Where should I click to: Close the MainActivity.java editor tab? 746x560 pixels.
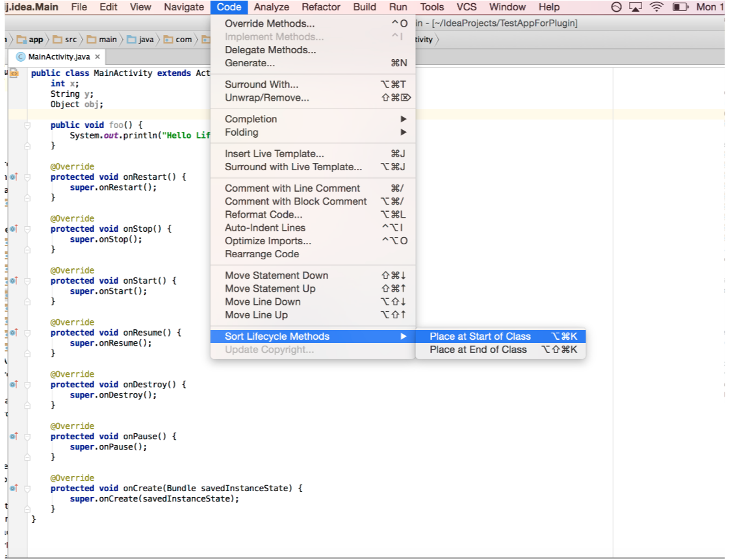(x=97, y=57)
